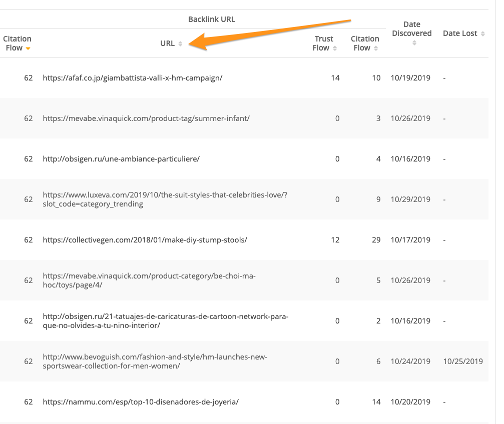Visit the obsigen.ru 21-tatuajes-de-caricaturas link

point(165,316)
